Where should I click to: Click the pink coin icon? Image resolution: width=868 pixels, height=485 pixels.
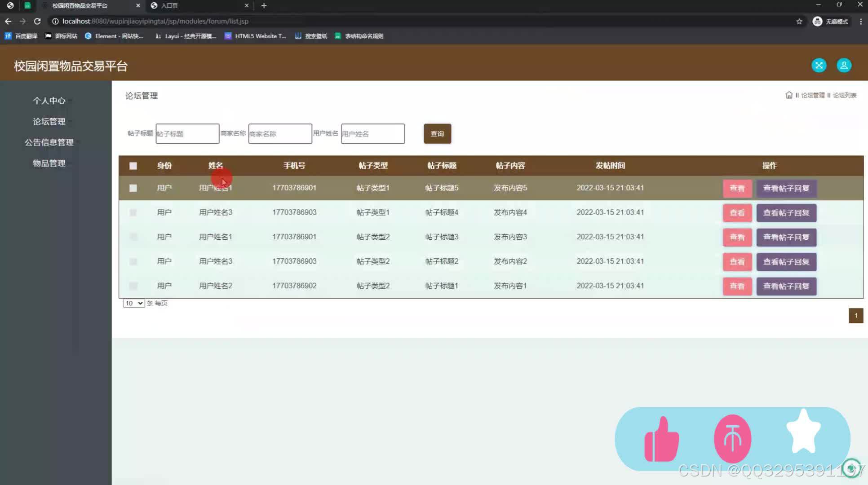pos(732,439)
